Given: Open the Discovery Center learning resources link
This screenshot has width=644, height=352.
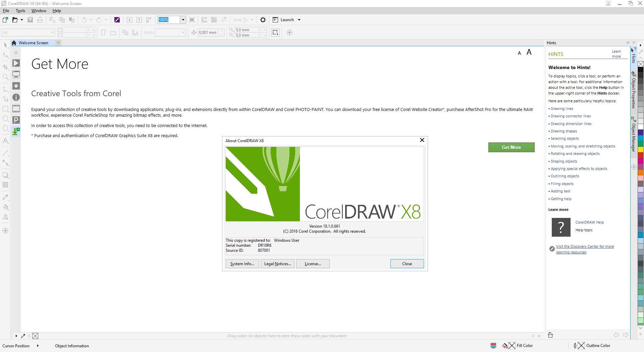Looking at the screenshot, I should 585,249.
